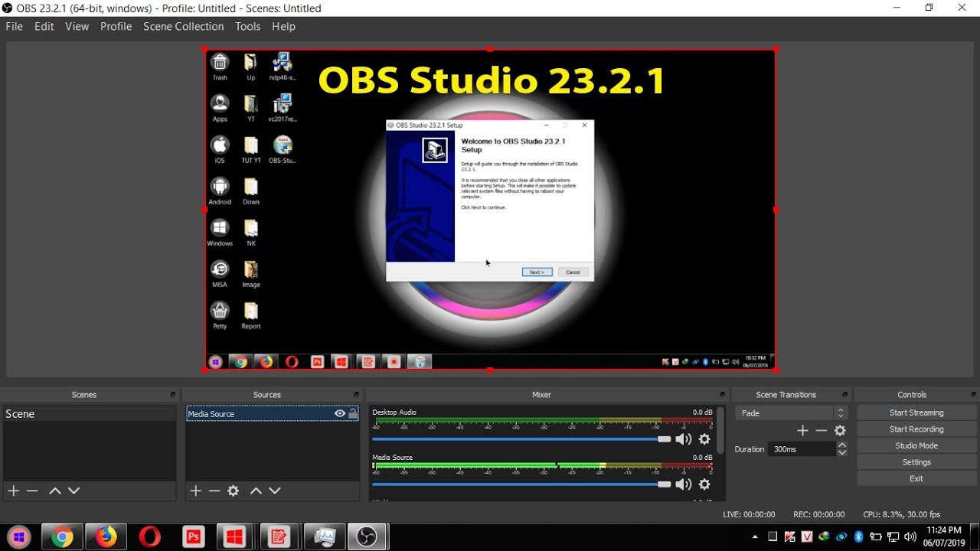This screenshot has height=551, width=980.
Task: Undock the Sources panel
Action: 356,395
